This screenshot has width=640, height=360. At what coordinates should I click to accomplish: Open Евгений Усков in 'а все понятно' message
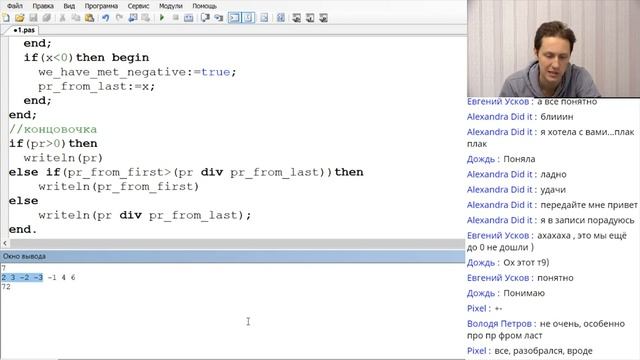pos(498,101)
